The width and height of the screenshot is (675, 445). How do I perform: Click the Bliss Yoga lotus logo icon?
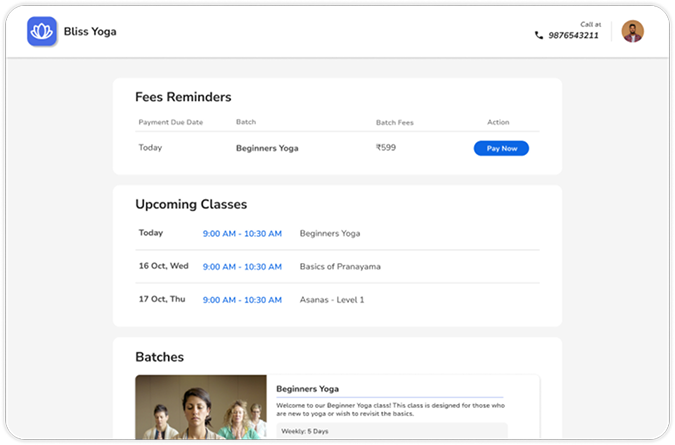tap(42, 31)
